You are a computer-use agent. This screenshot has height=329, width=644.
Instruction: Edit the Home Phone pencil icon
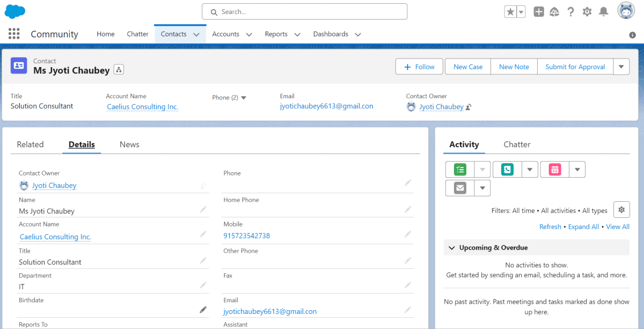click(408, 209)
